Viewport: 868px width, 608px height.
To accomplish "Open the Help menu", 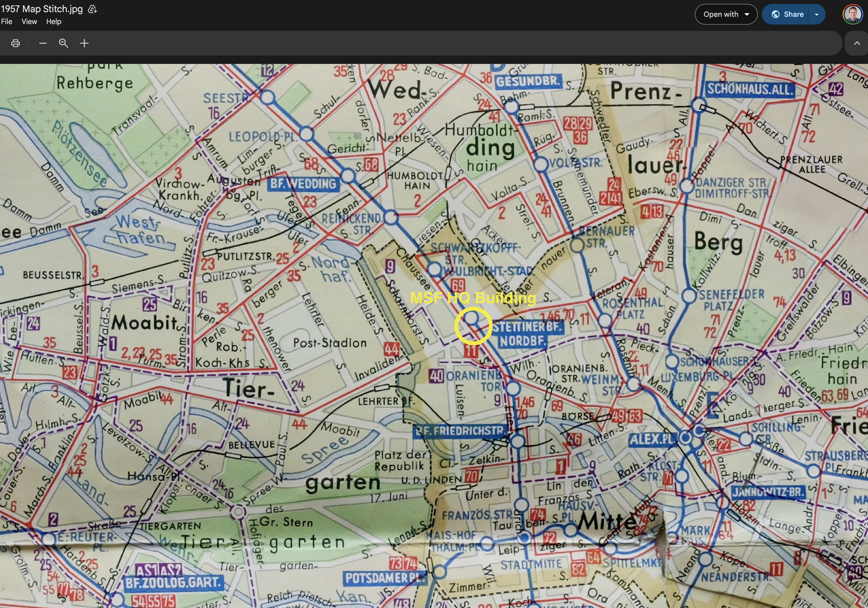I will coord(54,21).
